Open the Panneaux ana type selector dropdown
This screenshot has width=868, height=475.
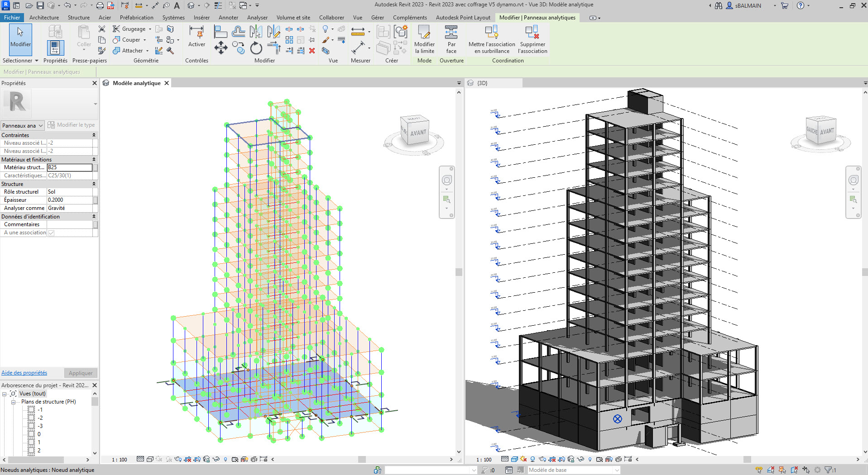pyautogui.click(x=42, y=125)
